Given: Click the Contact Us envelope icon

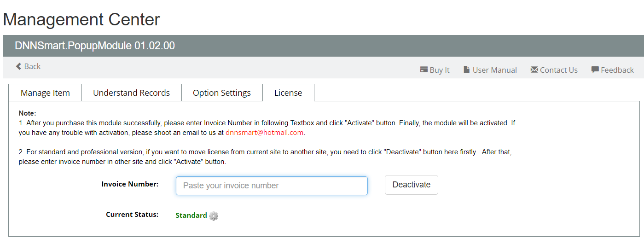Looking at the screenshot, I should pyautogui.click(x=534, y=70).
